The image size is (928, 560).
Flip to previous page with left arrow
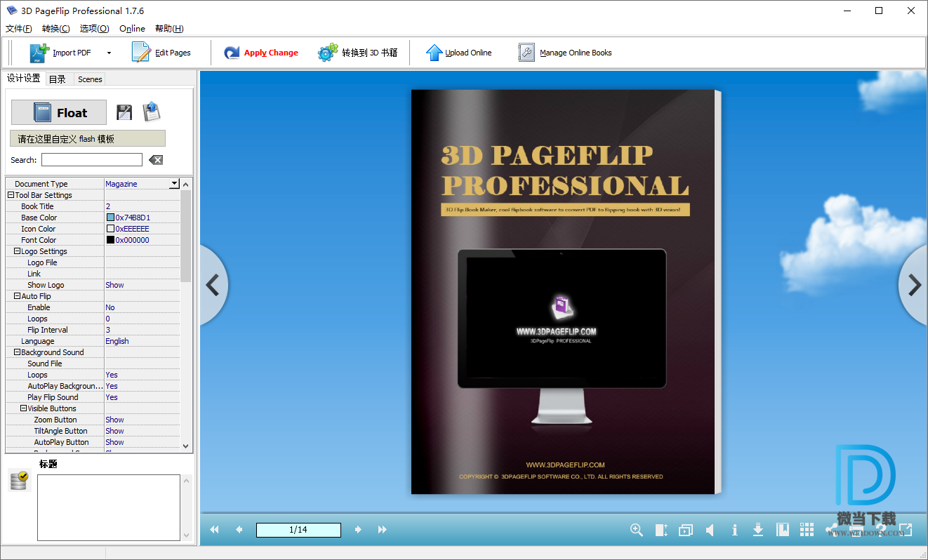(213, 285)
